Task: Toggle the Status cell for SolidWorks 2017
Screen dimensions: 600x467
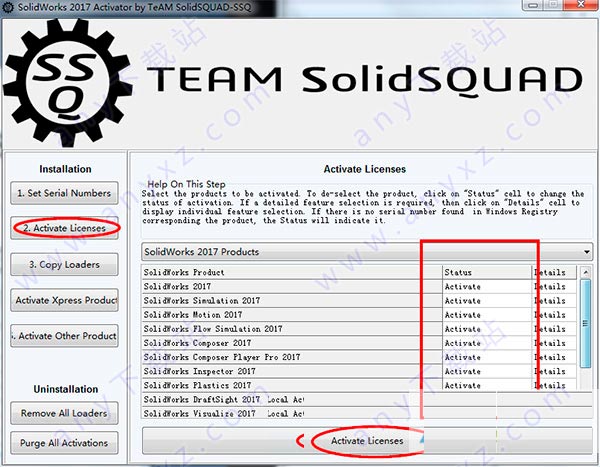Action: click(x=487, y=287)
